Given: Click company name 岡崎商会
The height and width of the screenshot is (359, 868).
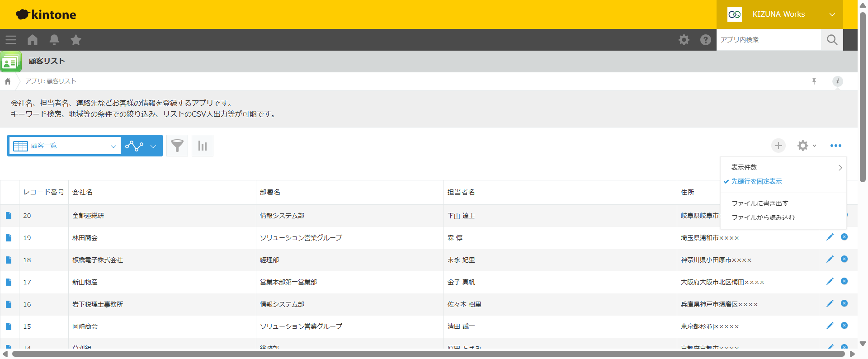Looking at the screenshot, I should point(85,326).
